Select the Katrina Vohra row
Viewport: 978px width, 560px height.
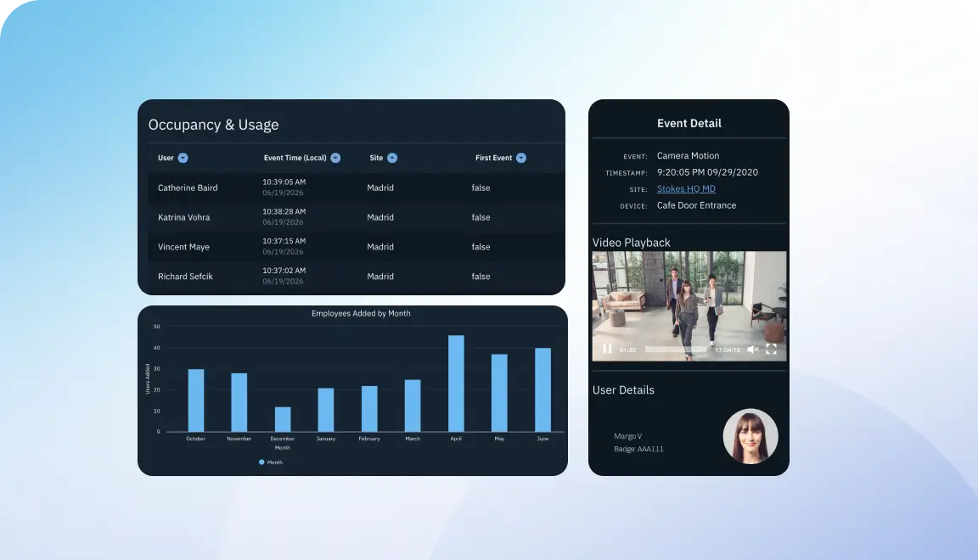pyautogui.click(x=357, y=217)
